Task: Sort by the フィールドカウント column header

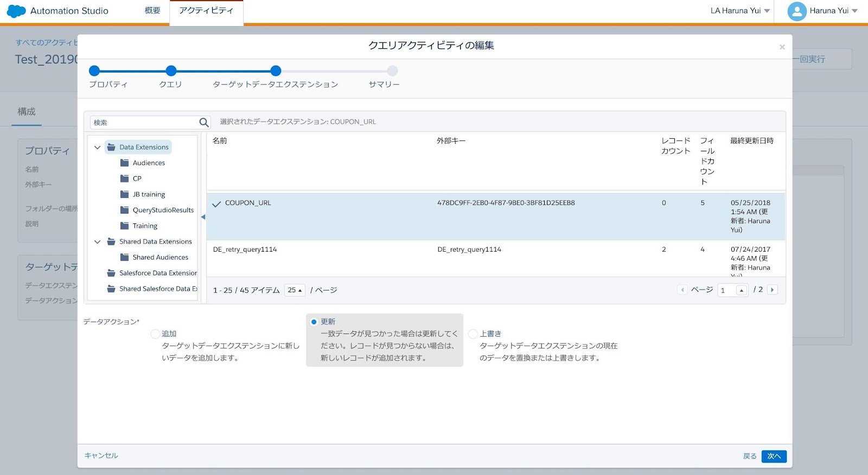Action: click(x=707, y=161)
